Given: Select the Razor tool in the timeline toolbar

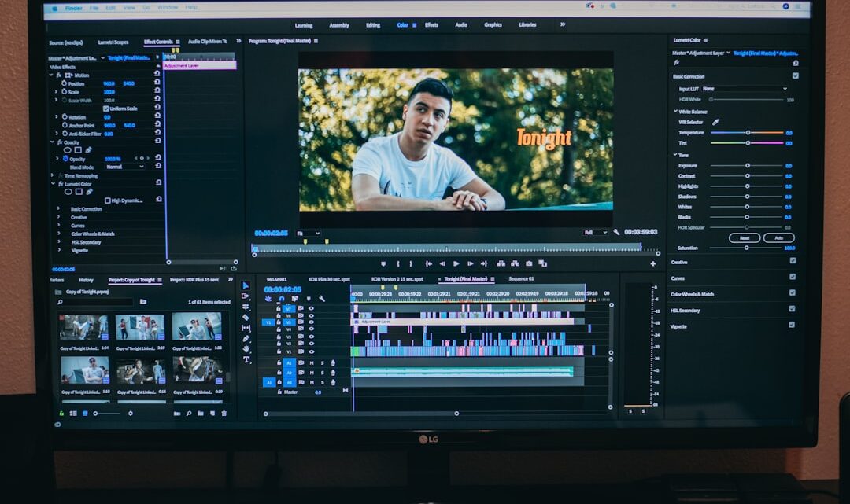Looking at the screenshot, I should 247,315.
